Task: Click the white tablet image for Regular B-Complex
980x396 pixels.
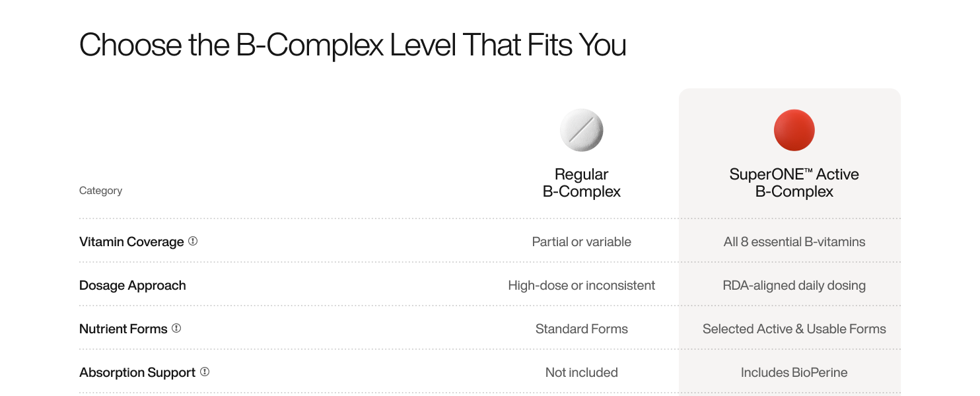Action: 582,130
